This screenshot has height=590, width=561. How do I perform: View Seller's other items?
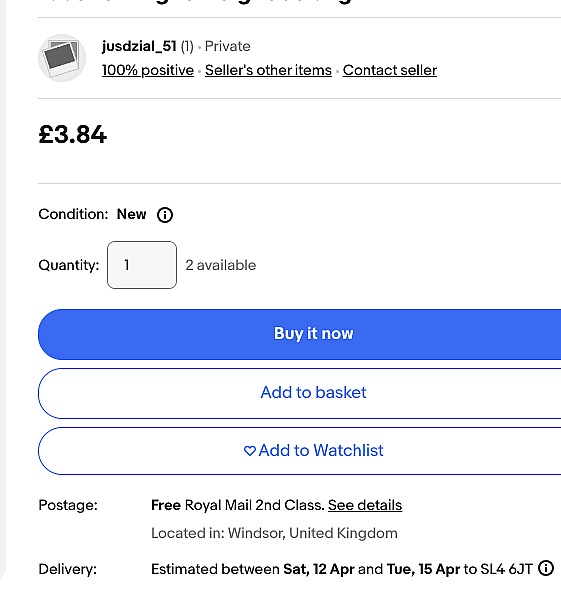click(x=268, y=70)
